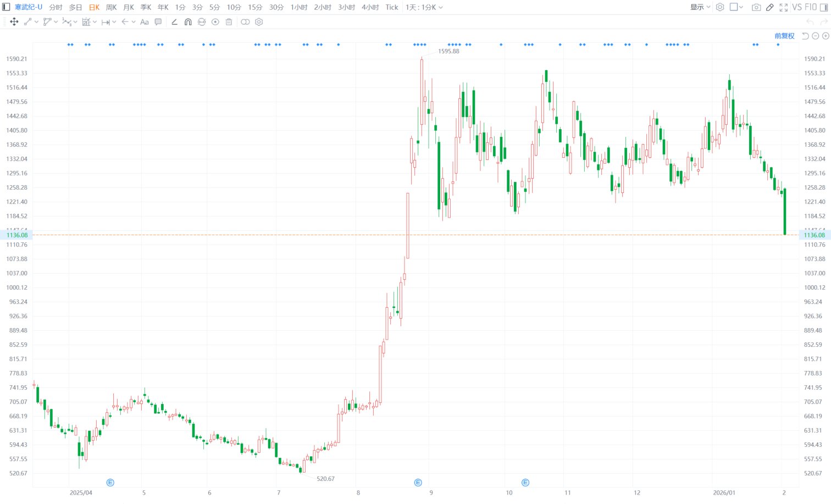831x504 pixels.
Task: Take a chart screenshot with camera icon
Action: (x=756, y=7)
